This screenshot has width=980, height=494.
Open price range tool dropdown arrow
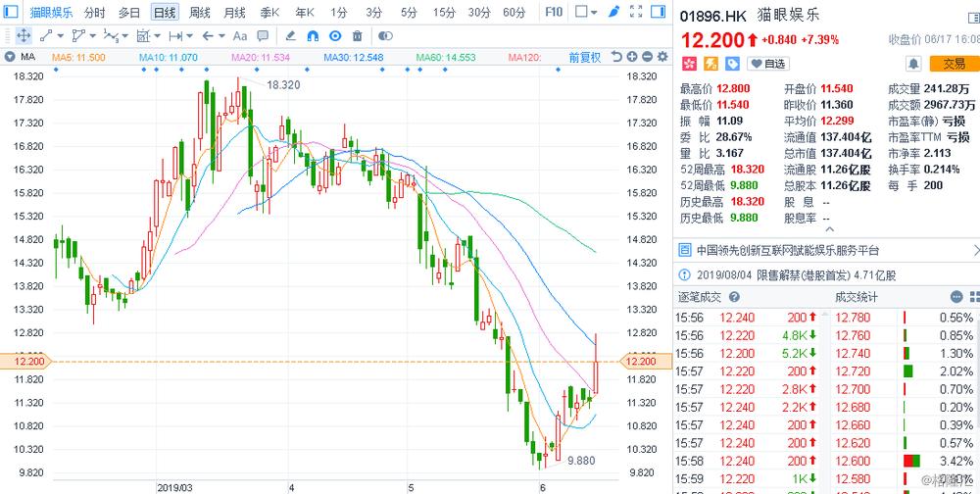click(189, 36)
